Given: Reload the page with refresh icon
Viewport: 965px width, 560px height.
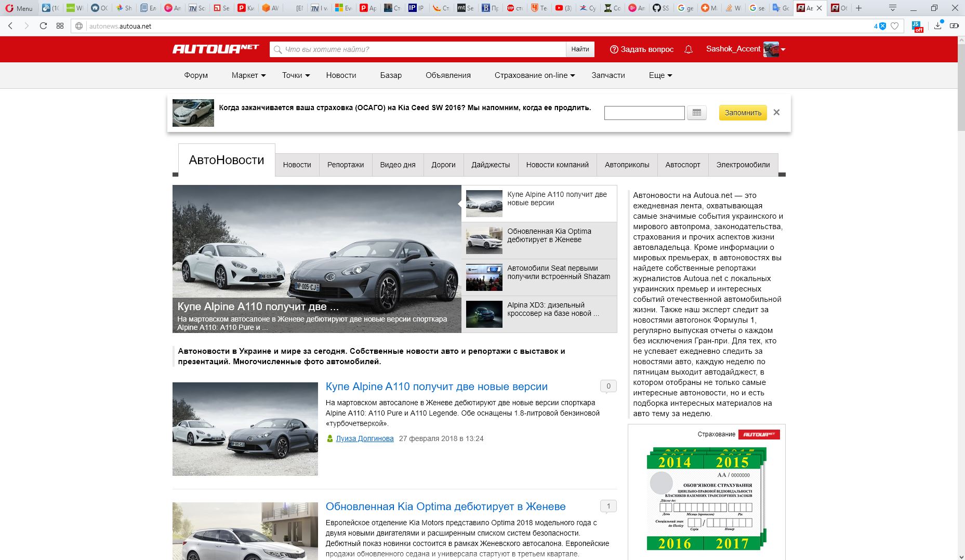Looking at the screenshot, I should pyautogui.click(x=43, y=26).
